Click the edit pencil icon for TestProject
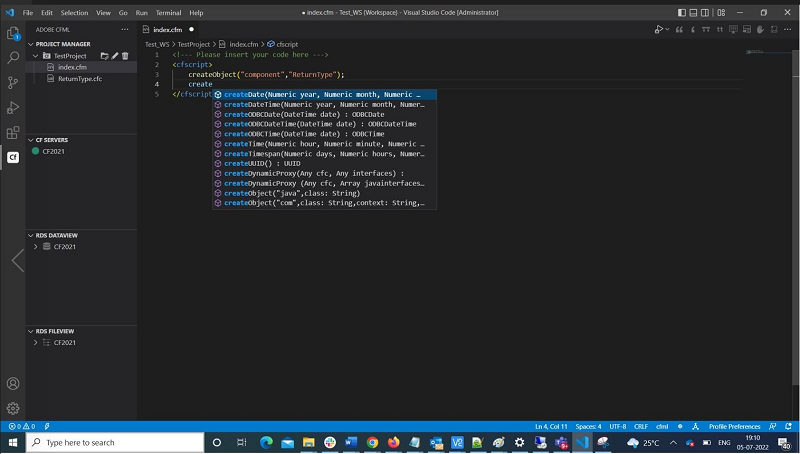 (115, 56)
